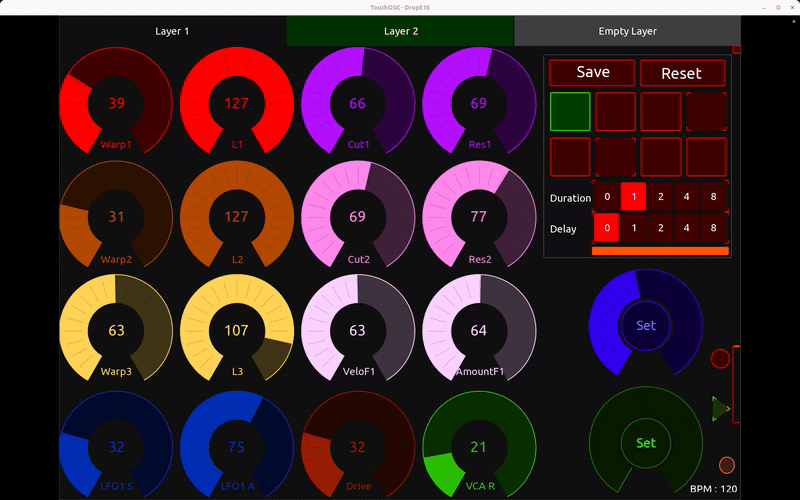This screenshot has width=800, height=500.
Task: Set Delay to 2
Action: coord(660,228)
